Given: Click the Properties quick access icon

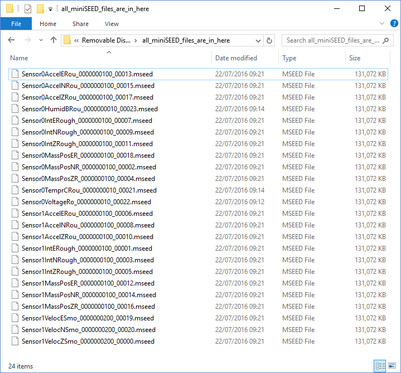Looking at the screenshot, I should click(x=28, y=9).
